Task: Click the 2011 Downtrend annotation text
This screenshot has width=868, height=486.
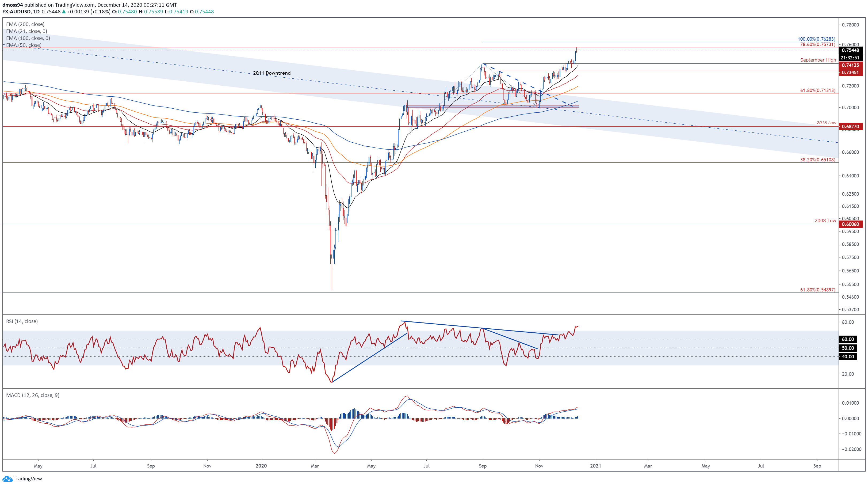Action: [272, 73]
